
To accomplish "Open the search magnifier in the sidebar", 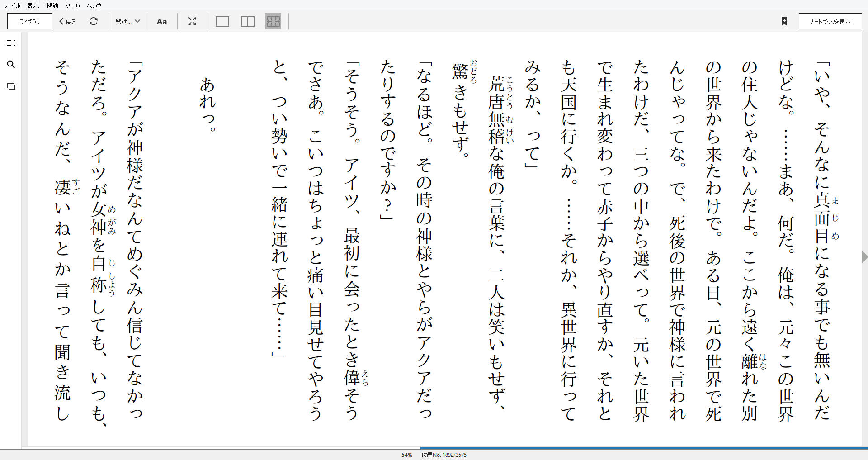I will [x=11, y=65].
